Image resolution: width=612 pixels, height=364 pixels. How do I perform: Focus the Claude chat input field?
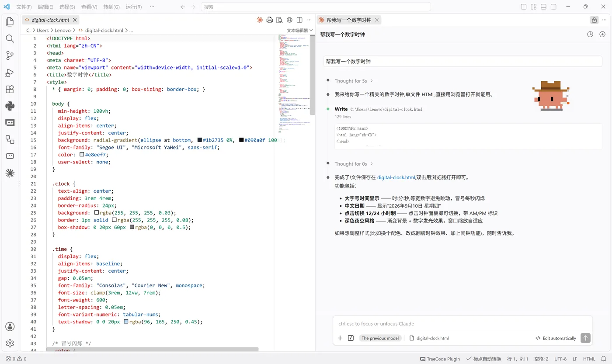point(462,324)
